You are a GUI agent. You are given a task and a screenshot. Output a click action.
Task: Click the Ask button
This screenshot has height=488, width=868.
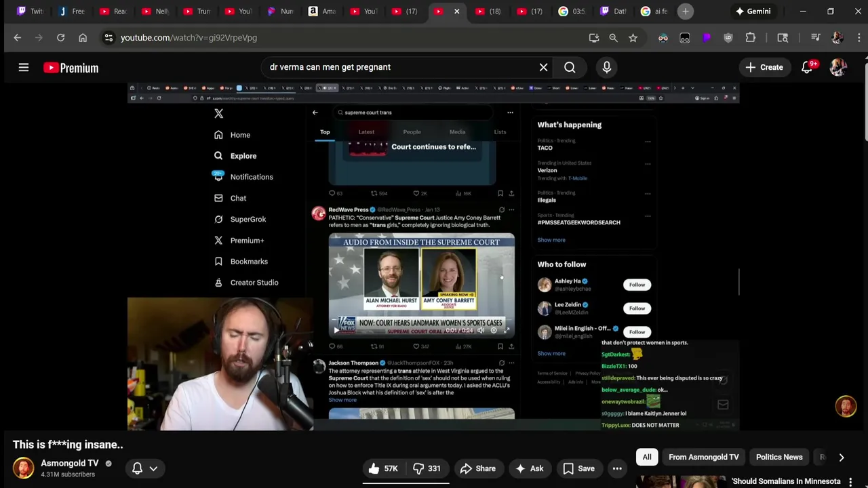(x=529, y=468)
